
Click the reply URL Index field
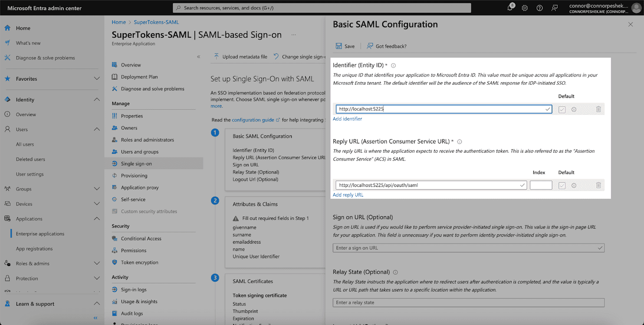(x=541, y=185)
